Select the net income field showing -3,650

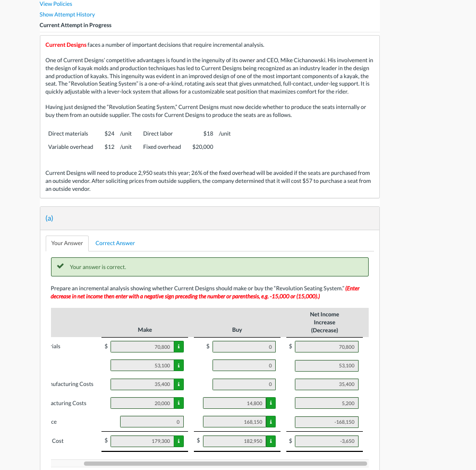pyautogui.click(x=326, y=441)
